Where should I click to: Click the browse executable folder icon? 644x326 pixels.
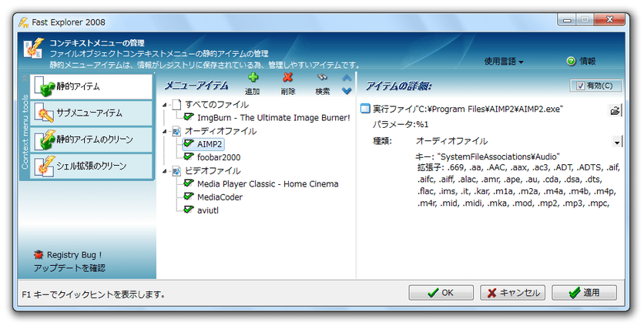coord(615,110)
